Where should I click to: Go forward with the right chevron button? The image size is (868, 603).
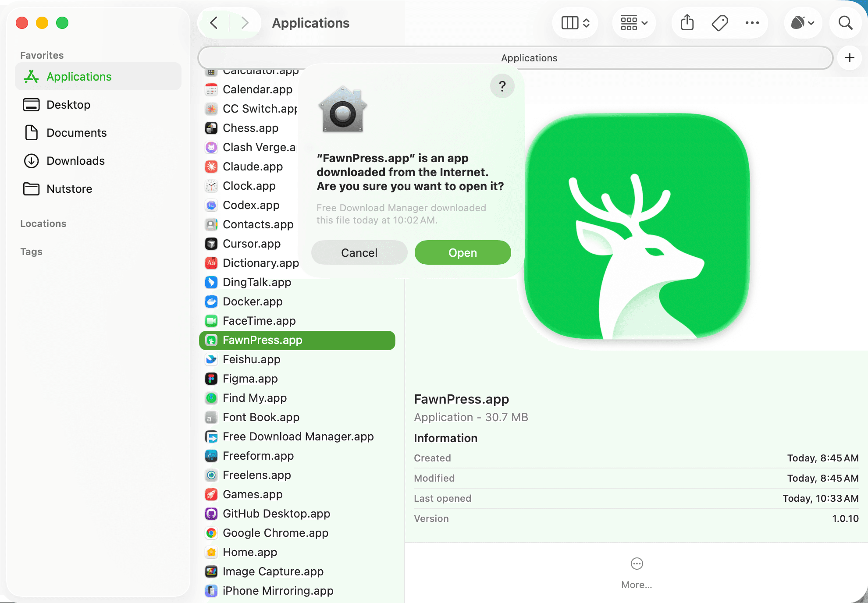point(245,23)
